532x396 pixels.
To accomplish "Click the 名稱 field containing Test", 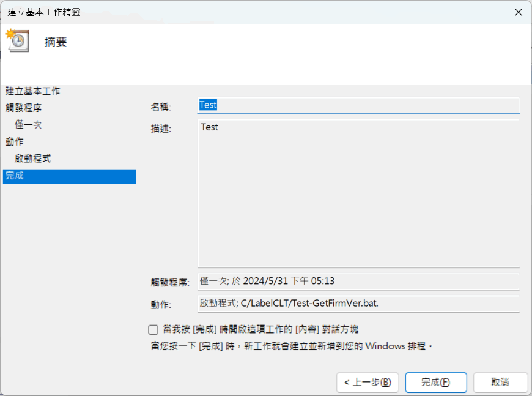I will 358,105.
